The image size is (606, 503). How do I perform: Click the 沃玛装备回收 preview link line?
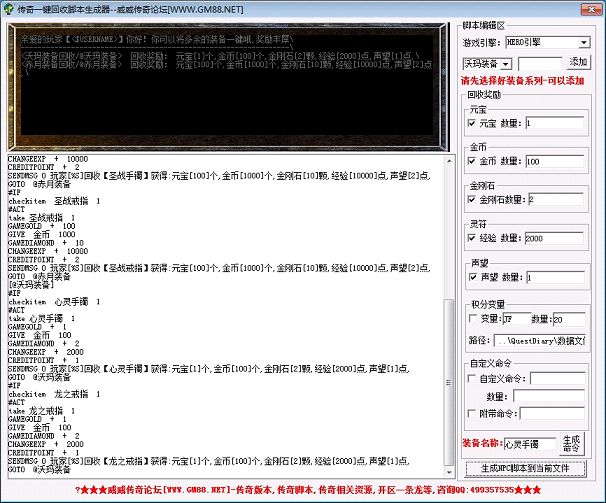point(220,56)
